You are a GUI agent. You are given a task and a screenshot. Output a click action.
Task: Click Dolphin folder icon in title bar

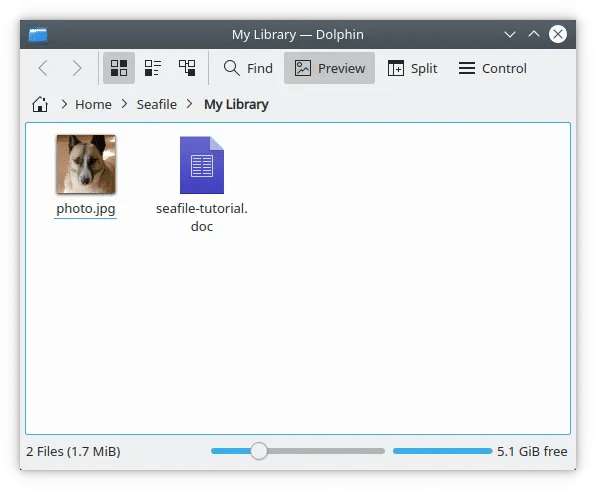click(x=38, y=35)
